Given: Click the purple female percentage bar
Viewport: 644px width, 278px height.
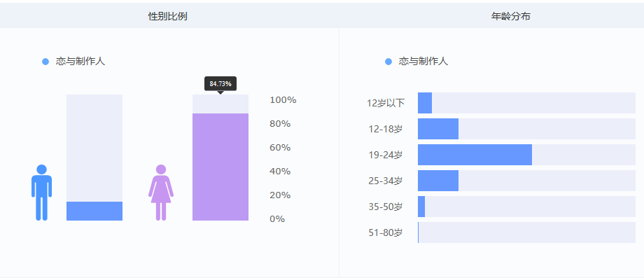Looking at the screenshot, I should (220, 167).
